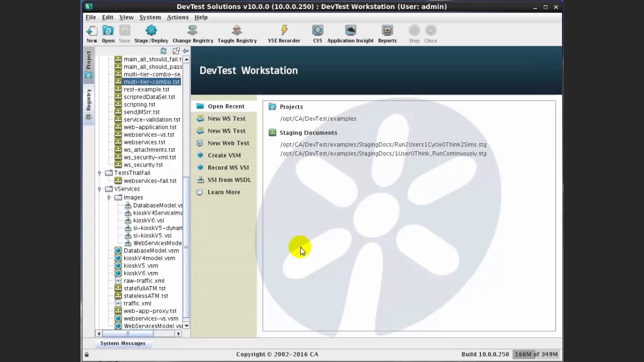The width and height of the screenshot is (644, 362).
Task: Launch the VSE Recorder
Action: pos(284,31)
